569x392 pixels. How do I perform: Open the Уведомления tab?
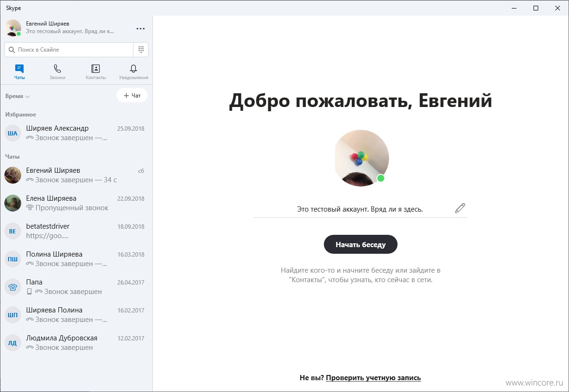coord(133,72)
